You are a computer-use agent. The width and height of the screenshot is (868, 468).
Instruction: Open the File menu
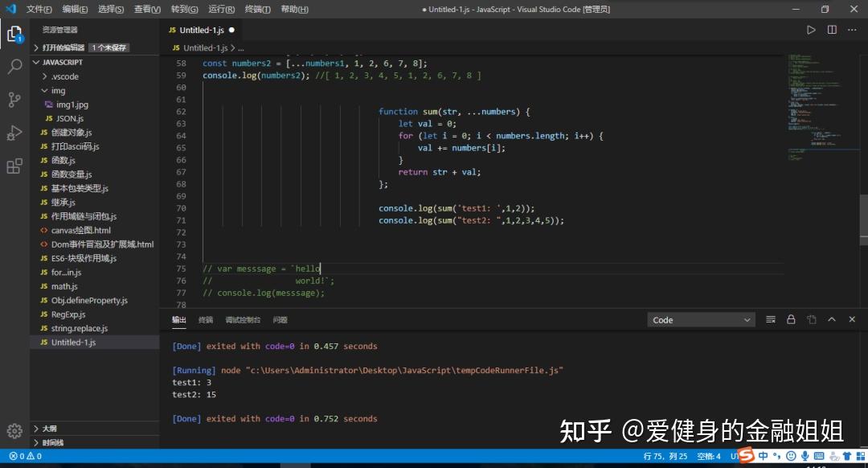(39, 9)
